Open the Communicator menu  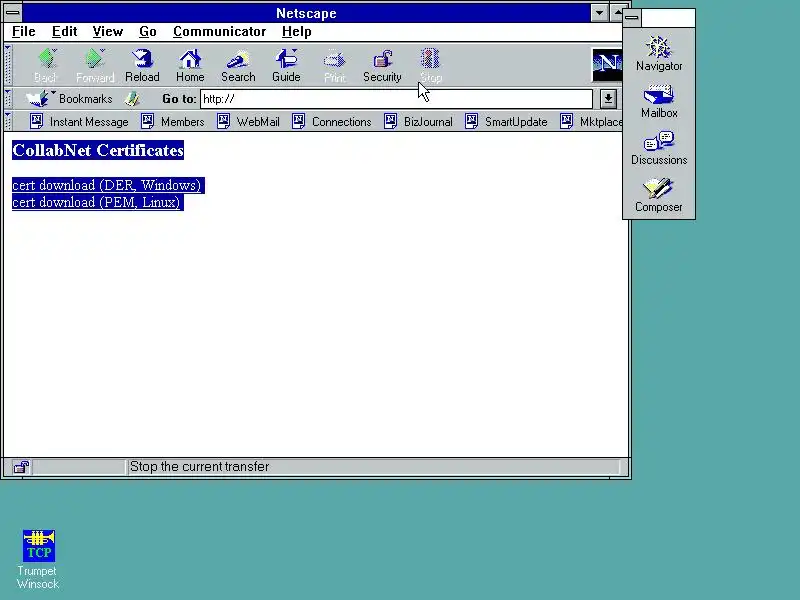pos(219,32)
